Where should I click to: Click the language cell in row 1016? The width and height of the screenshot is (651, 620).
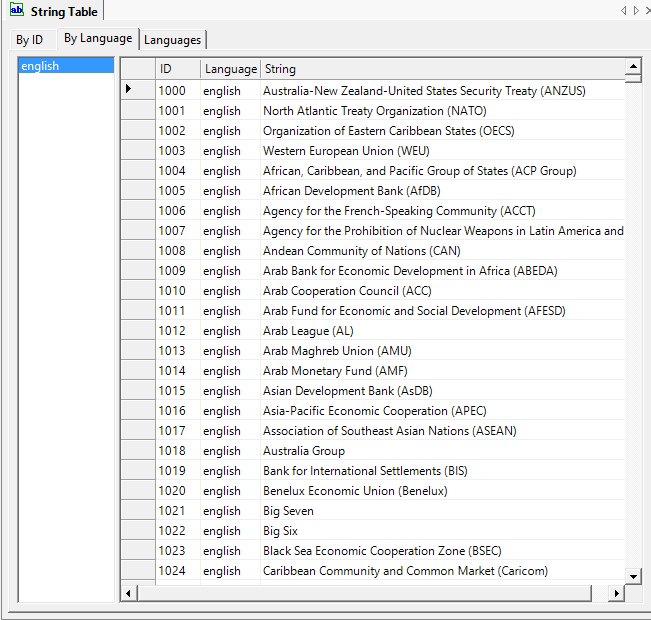point(230,410)
